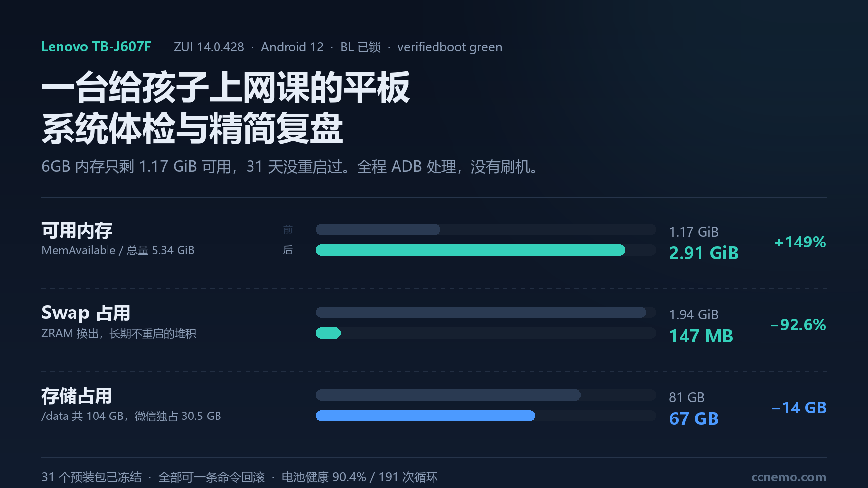Click the 后 label beside green bar

point(288,250)
